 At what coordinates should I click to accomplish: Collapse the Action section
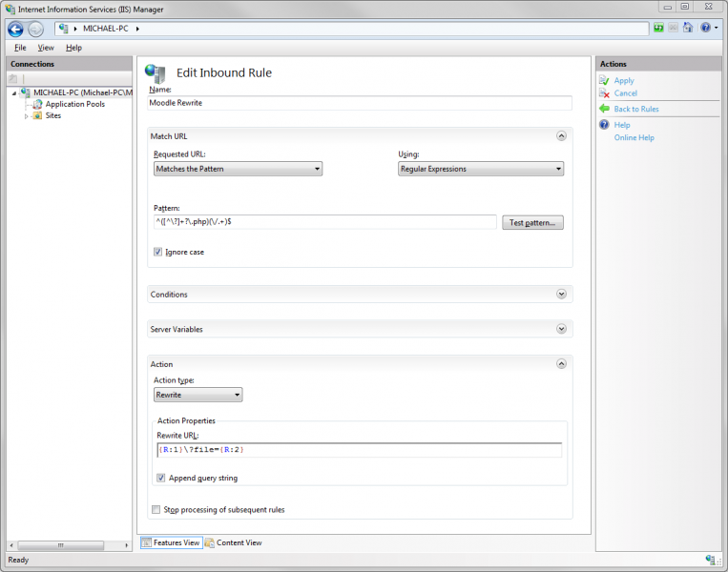pos(561,364)
